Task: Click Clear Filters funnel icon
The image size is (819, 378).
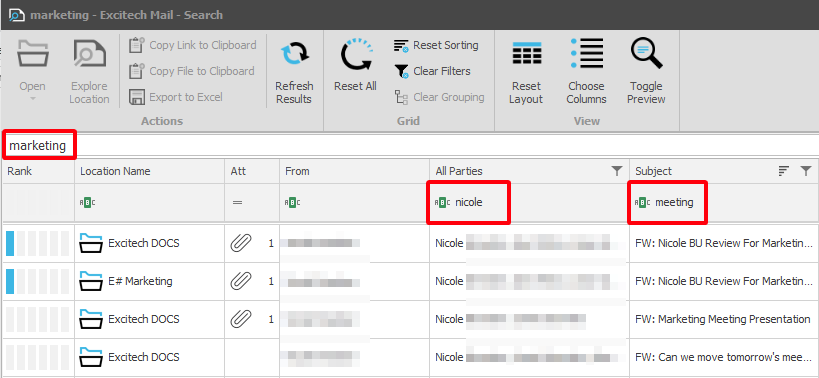Action: coord(401,71)
